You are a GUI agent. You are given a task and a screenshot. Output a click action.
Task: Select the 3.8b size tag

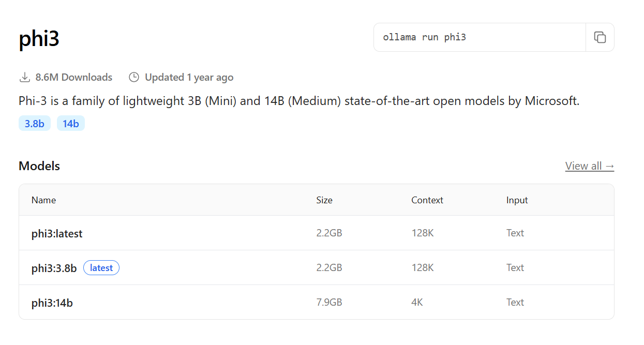pos(35,124)
